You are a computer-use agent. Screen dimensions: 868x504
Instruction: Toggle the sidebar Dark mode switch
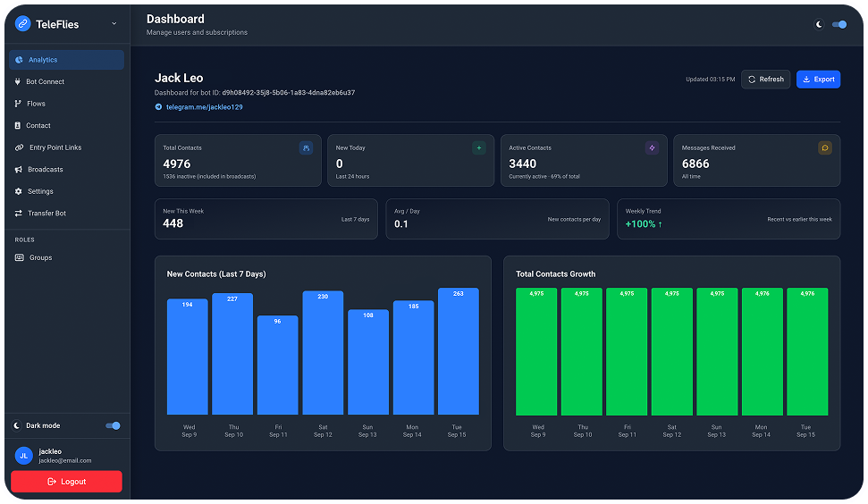[x=113, y=426]
